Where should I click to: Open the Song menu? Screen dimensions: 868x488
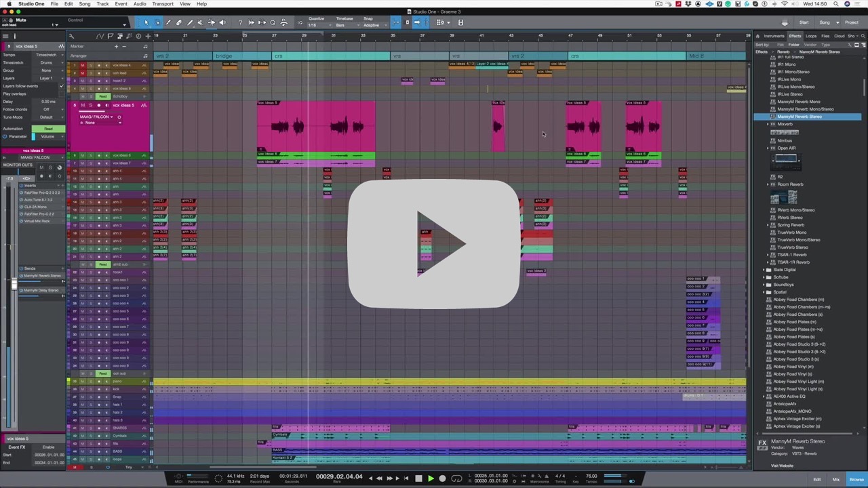[85, 4]
